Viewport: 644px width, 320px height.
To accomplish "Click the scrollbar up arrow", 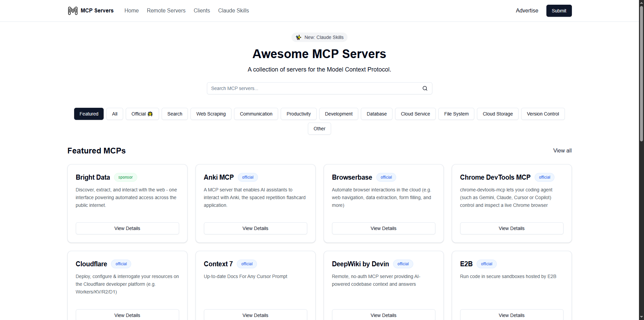I will [641, 2].
